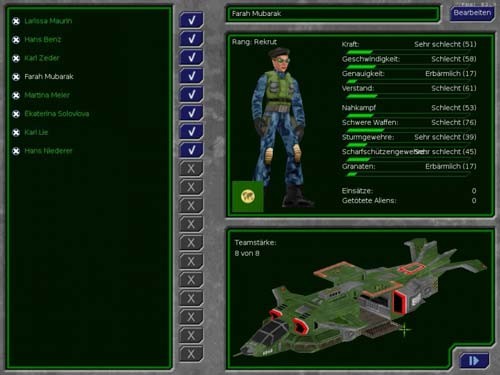Click the bottommost grey X slot in the column

tap(191, 354)
